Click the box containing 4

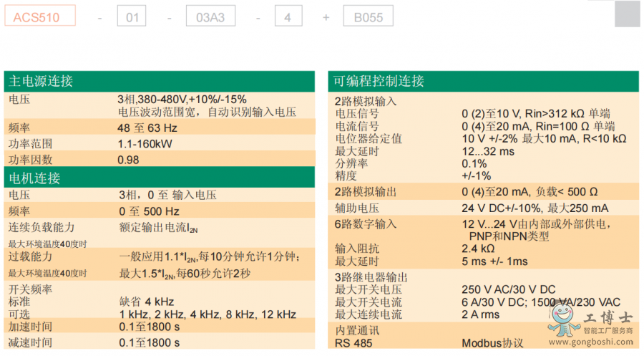coord(288,16)
